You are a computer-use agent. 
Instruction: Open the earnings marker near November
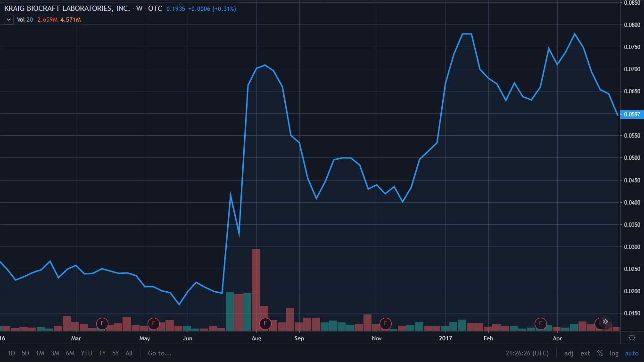(386, 323)
